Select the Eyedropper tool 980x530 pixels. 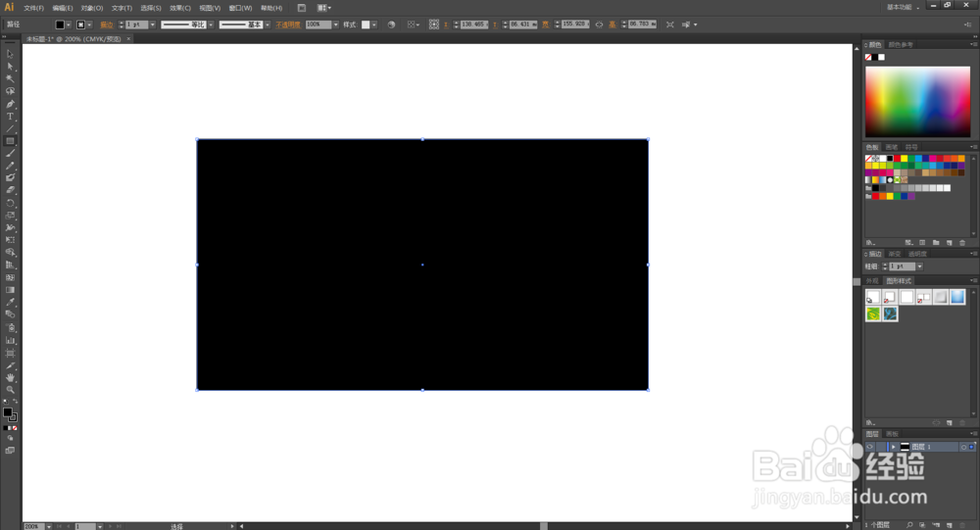tap(10, 303)
